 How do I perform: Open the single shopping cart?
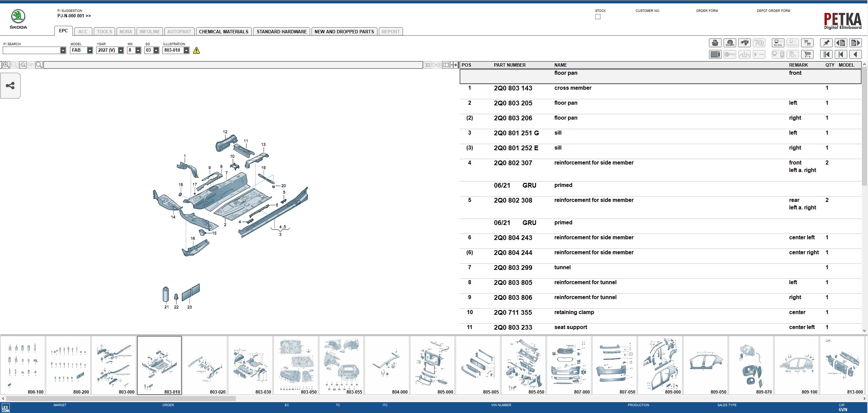(x=807, y=54)
